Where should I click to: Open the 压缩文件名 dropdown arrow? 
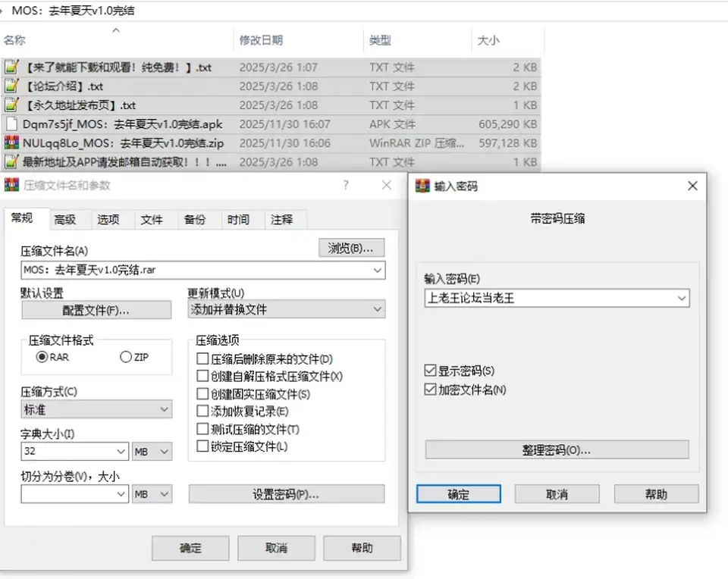(378, 270)
